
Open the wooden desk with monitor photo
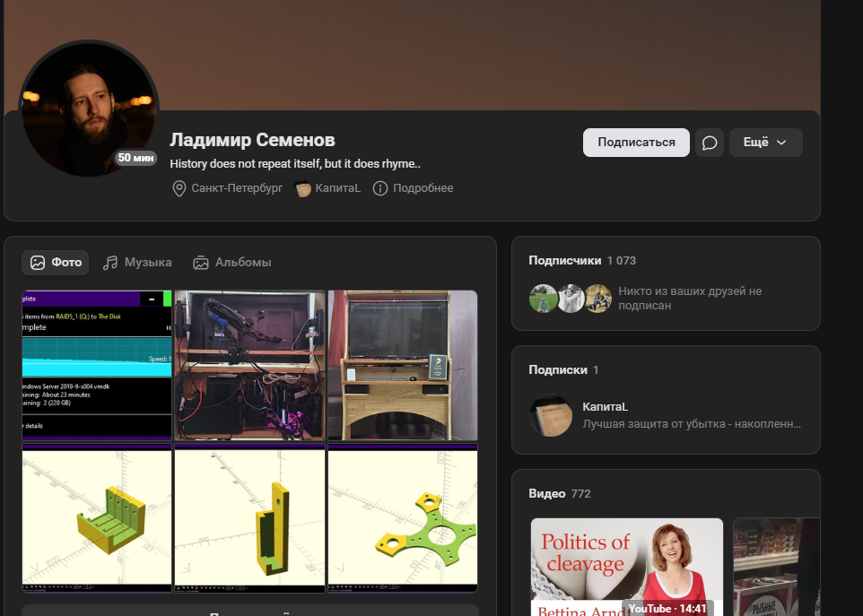pyautogui.click(x=403, y=365)
